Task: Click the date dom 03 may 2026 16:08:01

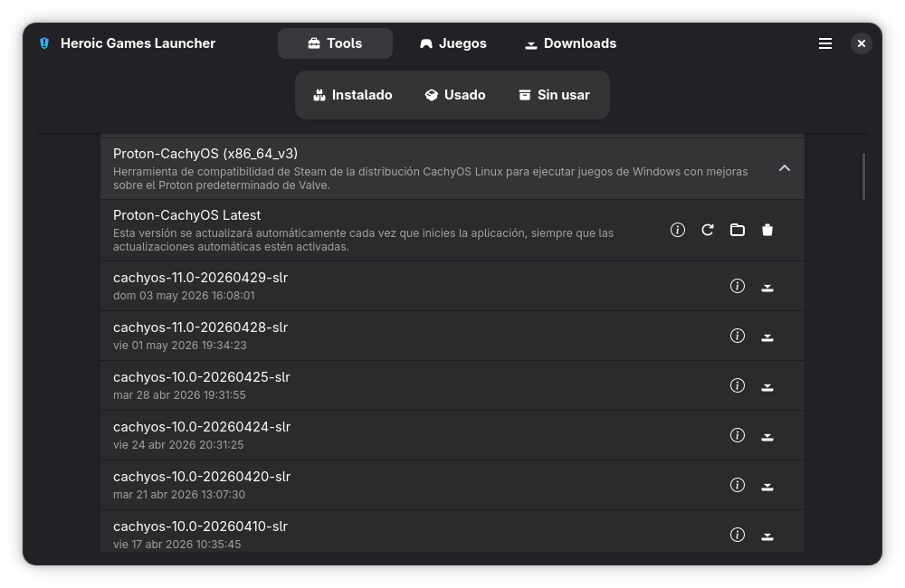Action: click(184, 296)
